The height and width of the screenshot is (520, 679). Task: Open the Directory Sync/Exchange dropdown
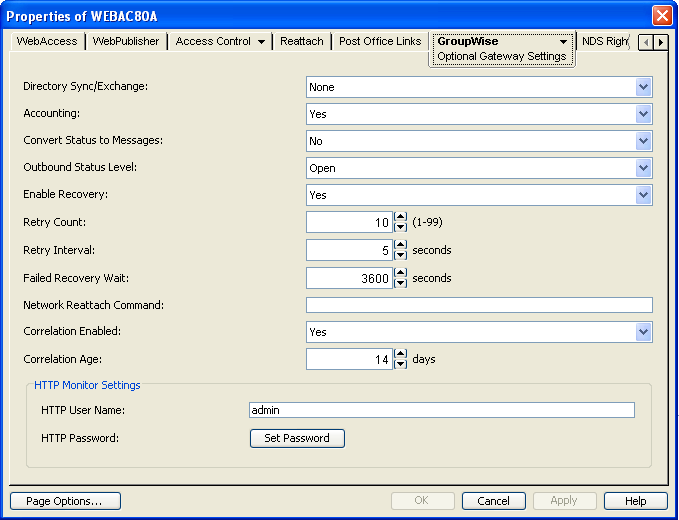[x=643, y=87]
